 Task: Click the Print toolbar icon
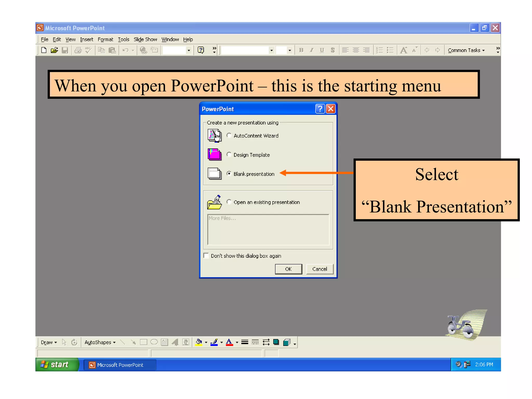click(78, 50)
